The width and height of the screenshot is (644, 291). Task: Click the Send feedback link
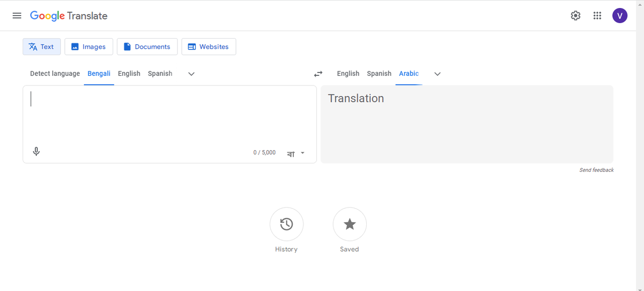(x=596, y=170)
